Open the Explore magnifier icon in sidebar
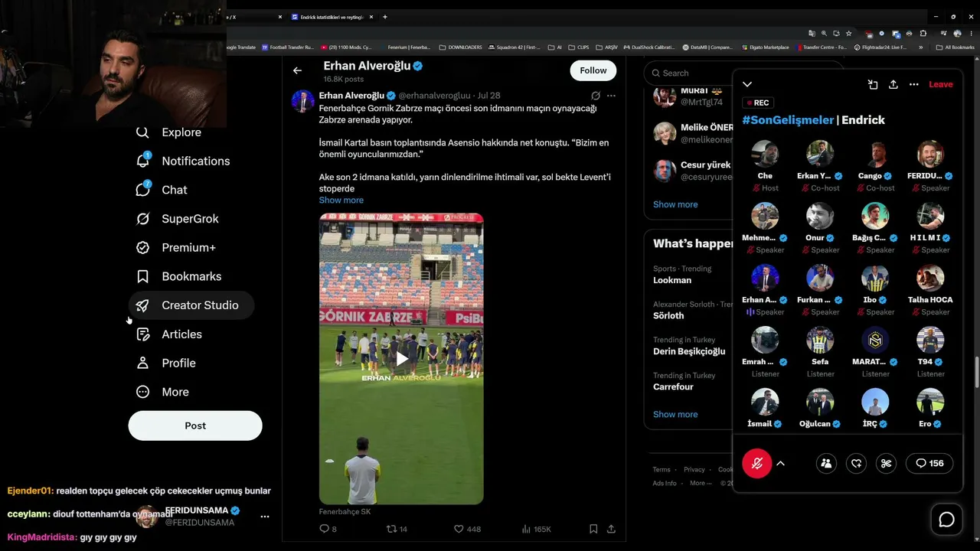Viewport: 980px width, 551px height. click(x=142, y=132)
